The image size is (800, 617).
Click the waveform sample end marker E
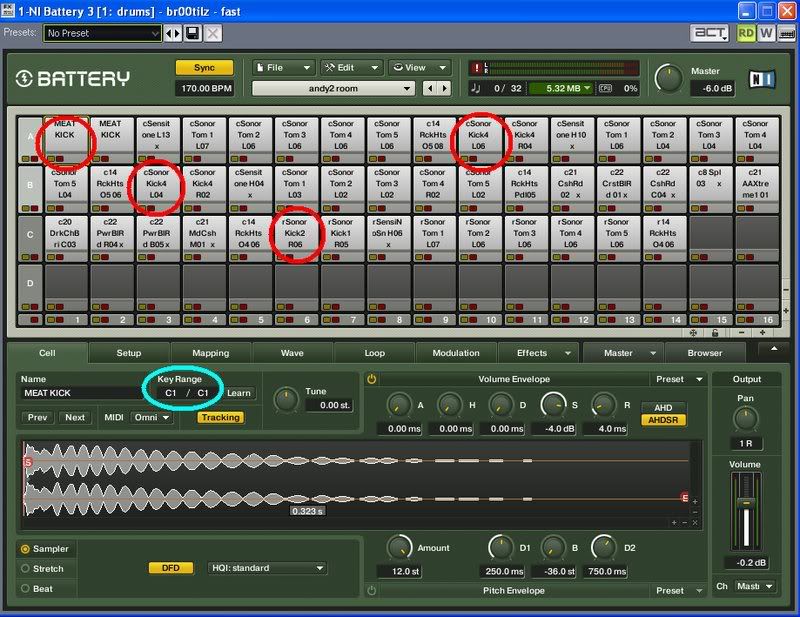pos(685,498)
